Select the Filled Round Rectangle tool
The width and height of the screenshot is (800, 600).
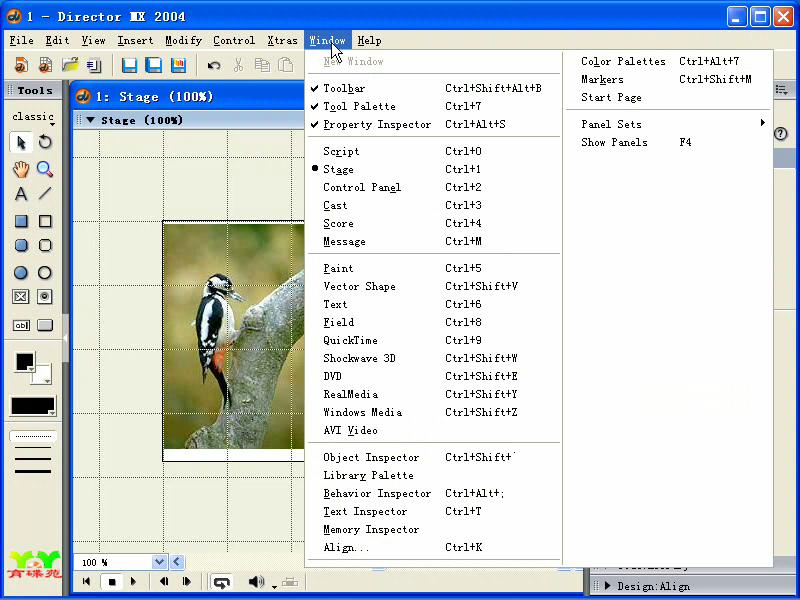point(21,245)
